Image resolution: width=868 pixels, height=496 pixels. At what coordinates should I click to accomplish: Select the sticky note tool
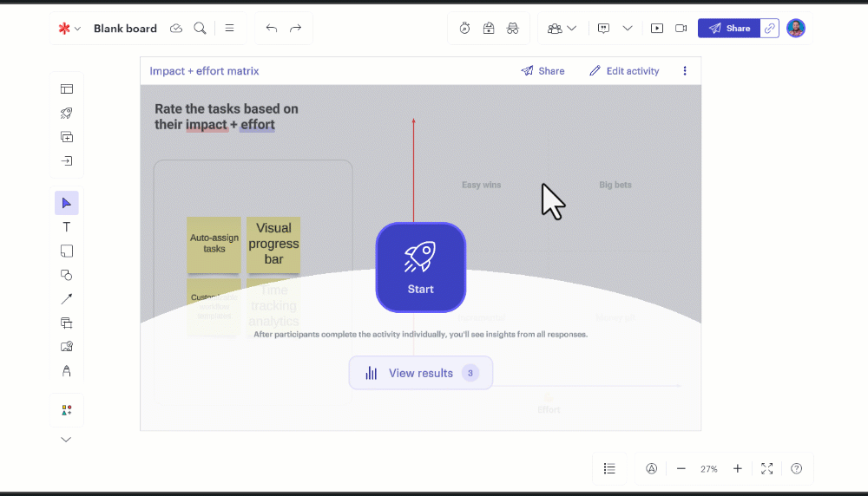click(67, 251)
